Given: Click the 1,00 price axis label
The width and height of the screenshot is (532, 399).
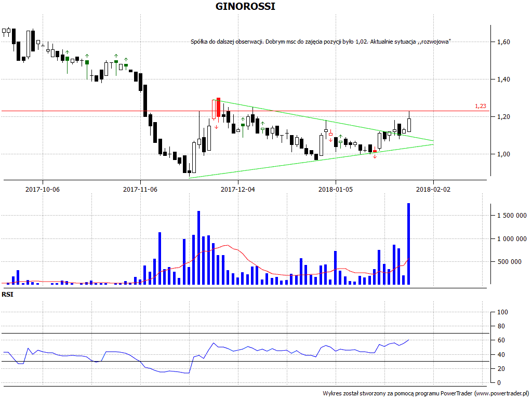Looking at the screenshot, I should pyautogui.click(x=503, y=154).
